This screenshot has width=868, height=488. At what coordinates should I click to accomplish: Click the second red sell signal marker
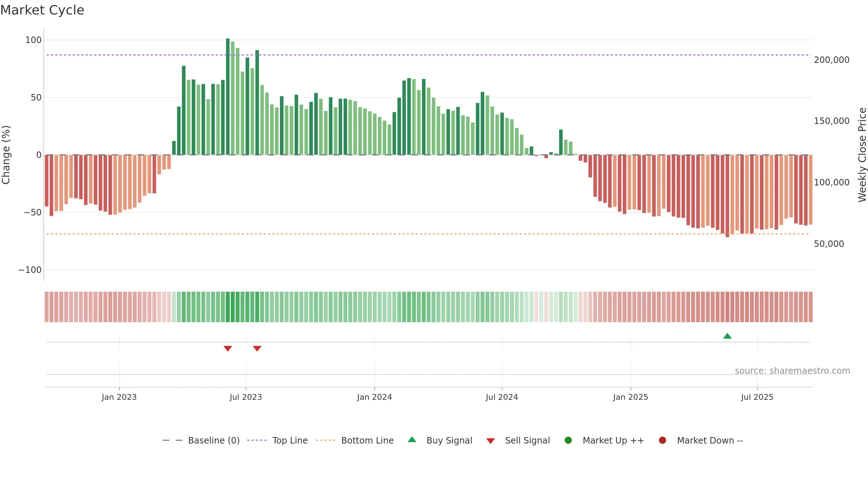(x=257, y=348)
